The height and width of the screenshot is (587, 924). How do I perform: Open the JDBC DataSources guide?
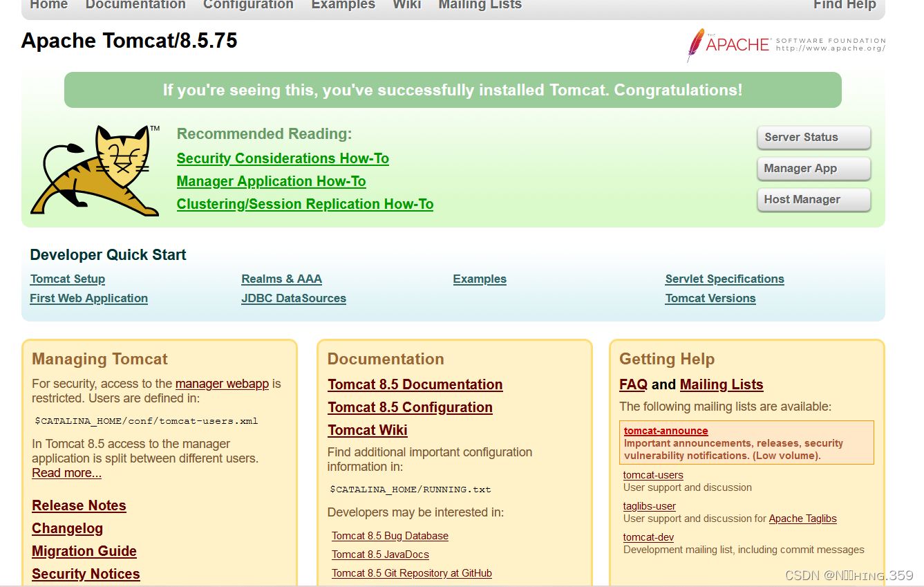tap(294, 298)
